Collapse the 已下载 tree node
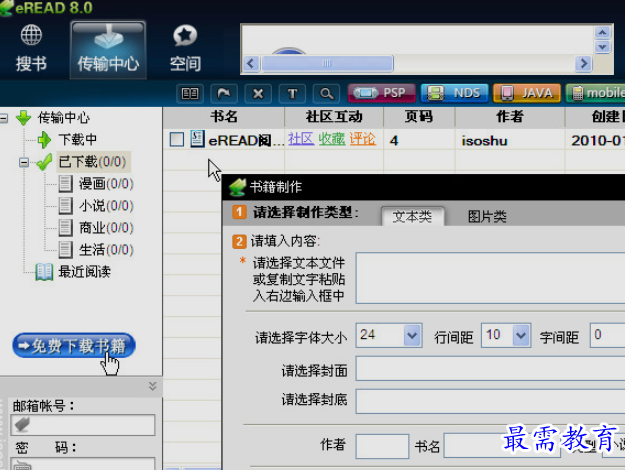Image resolution: width=625 pixels, height=470 pixels. click(24, 162)
